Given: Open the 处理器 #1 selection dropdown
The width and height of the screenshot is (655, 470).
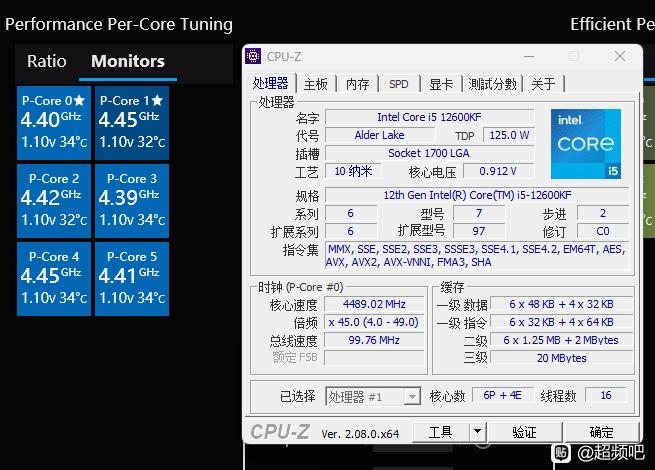Looking at the screenshot, I should [x=373, y=396].
